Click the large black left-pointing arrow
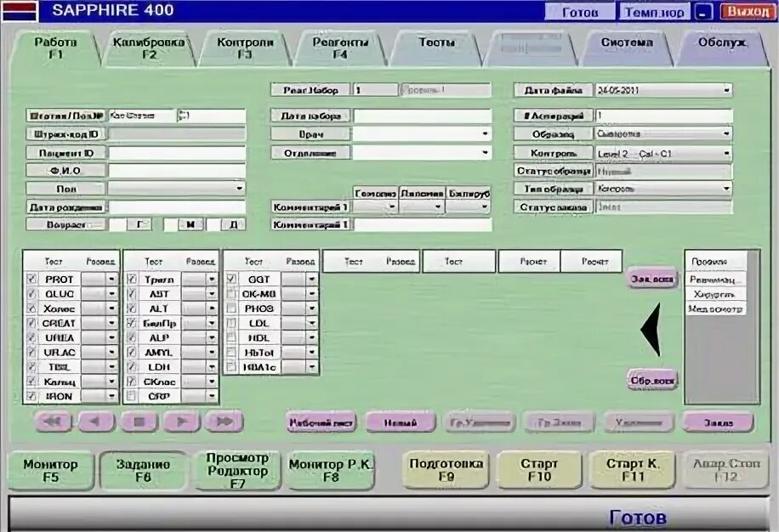 click(651, 330)
